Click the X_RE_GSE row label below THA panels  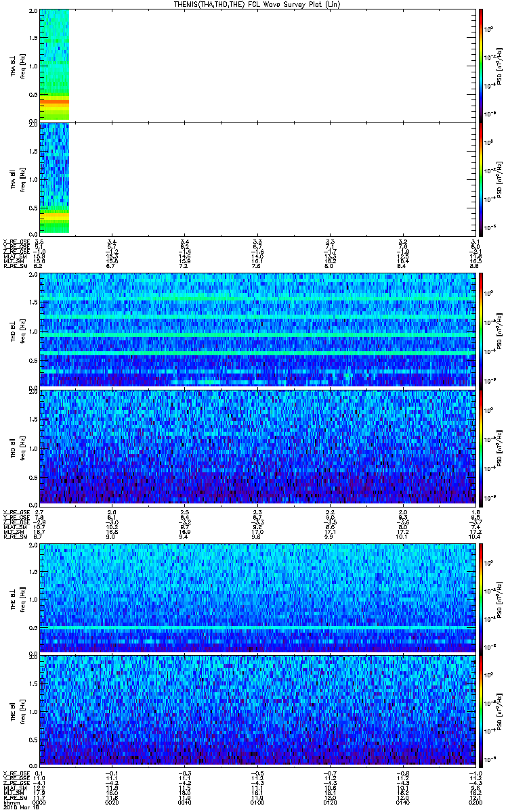tap(15, 241)
